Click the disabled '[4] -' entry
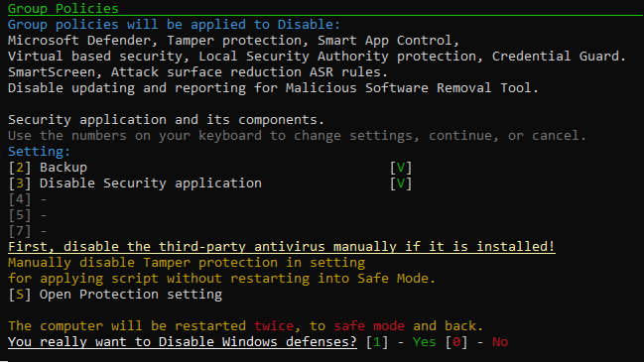 (28, 199)
